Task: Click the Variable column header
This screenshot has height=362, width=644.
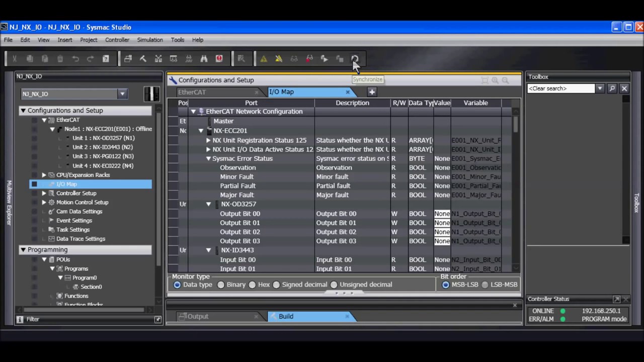Action: tap(476, 103)
